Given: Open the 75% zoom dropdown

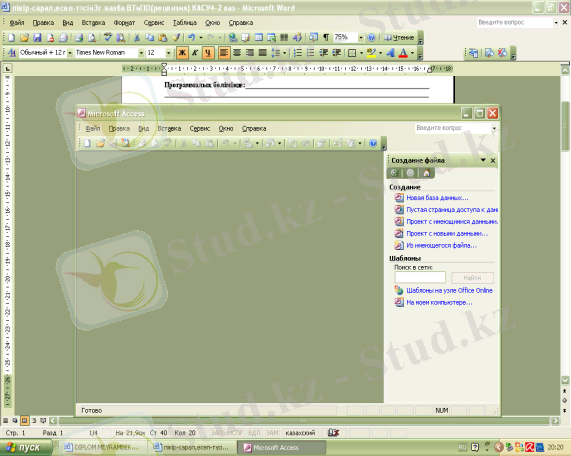Looking at the screenshot, I should [361, 38].
